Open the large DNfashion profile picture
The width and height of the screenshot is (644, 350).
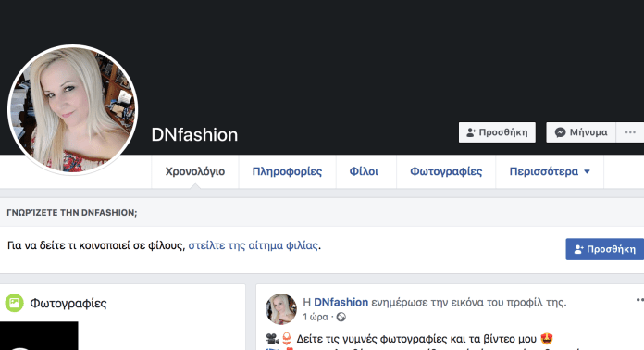73,109
